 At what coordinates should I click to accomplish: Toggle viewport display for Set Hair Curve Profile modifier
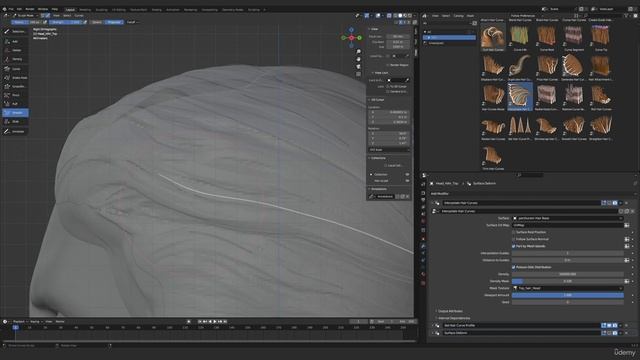click(609, 325)
